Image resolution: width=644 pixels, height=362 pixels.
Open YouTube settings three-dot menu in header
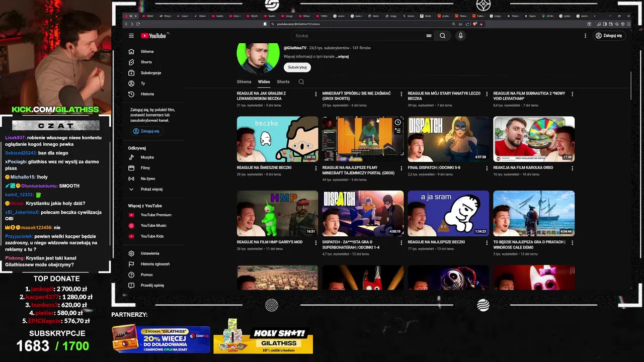[585, 36]
